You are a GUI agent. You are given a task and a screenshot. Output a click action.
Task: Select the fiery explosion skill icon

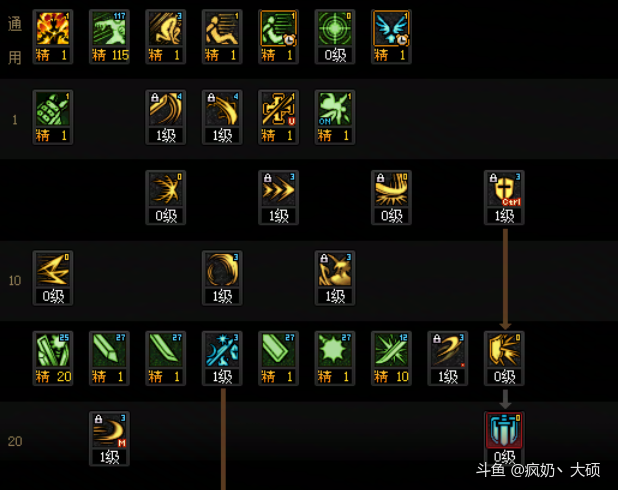[x=53, y=28]
